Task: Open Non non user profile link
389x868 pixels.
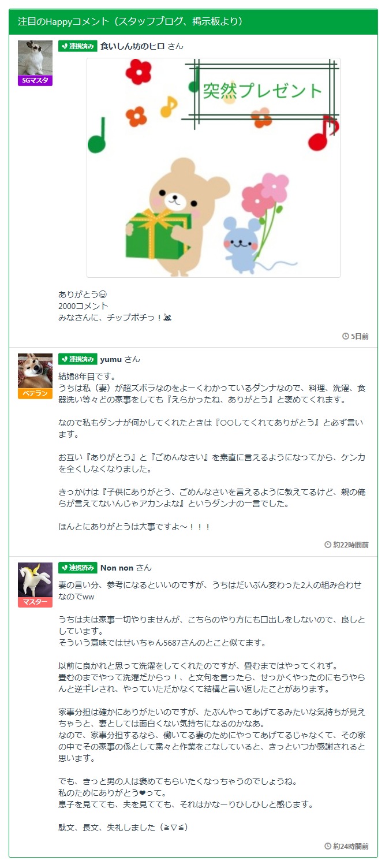Action: (x=117, y=568)
